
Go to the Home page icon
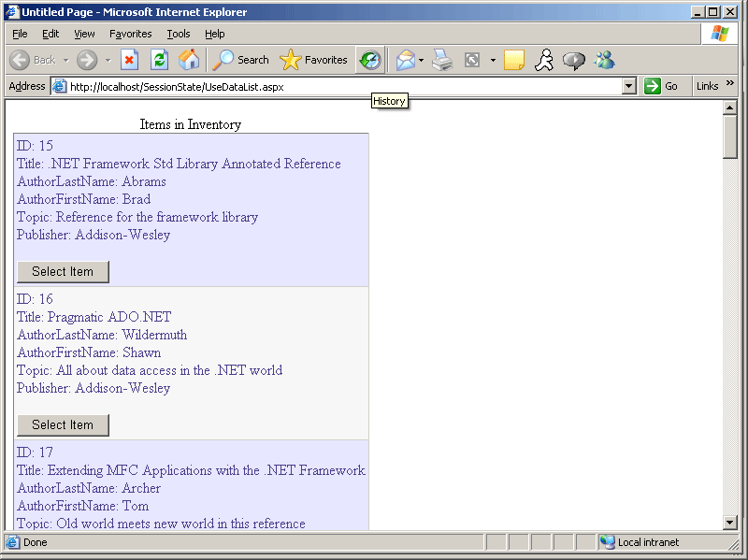(x=189, y=60)
